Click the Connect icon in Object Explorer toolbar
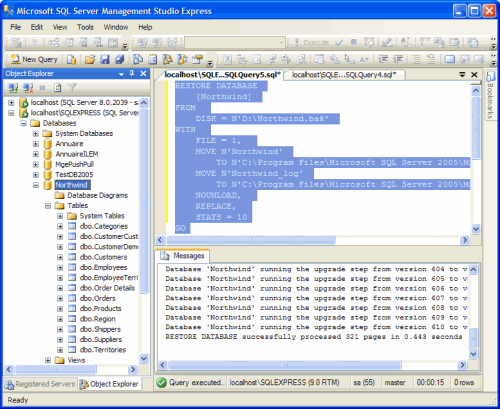500x409 pixels. 13,88
